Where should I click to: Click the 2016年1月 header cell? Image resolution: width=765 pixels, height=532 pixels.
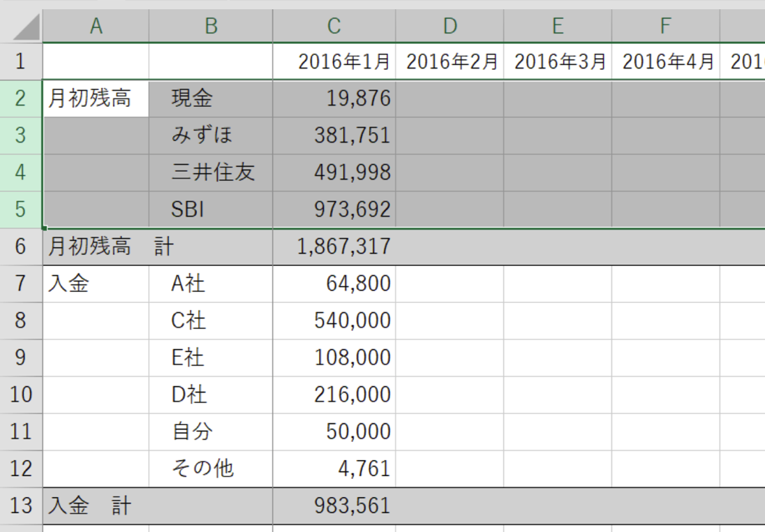pos(334,61)
